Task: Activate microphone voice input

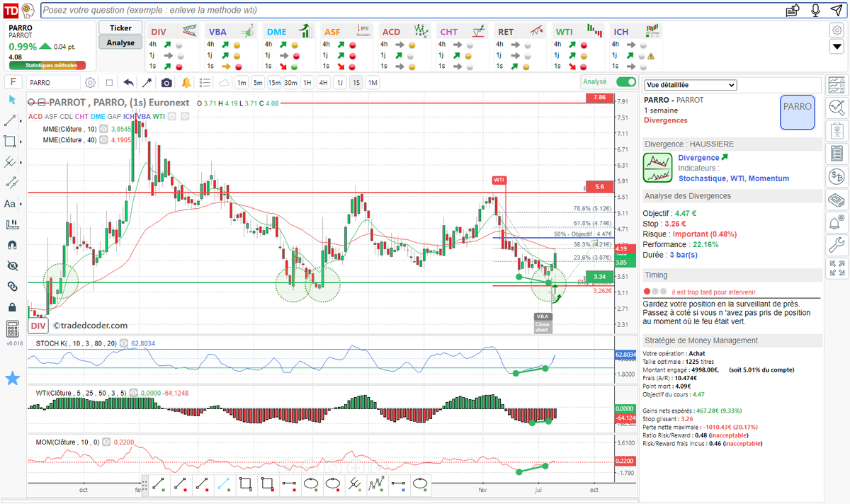Action: [x=816, y=11]
